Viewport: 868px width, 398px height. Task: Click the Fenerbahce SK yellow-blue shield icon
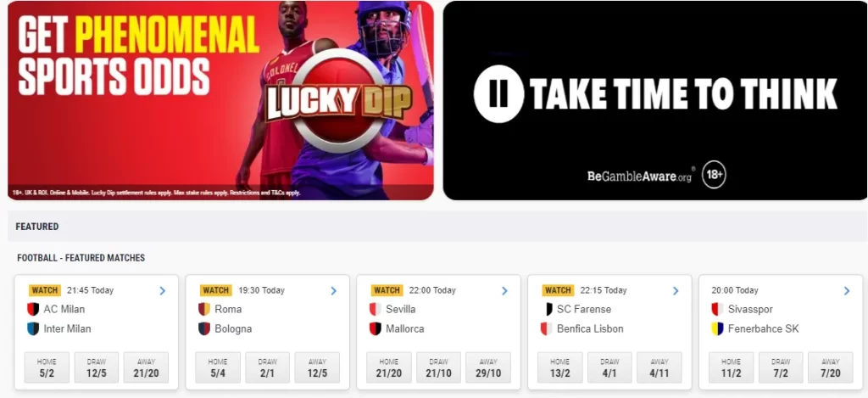(x=717, y=328)
